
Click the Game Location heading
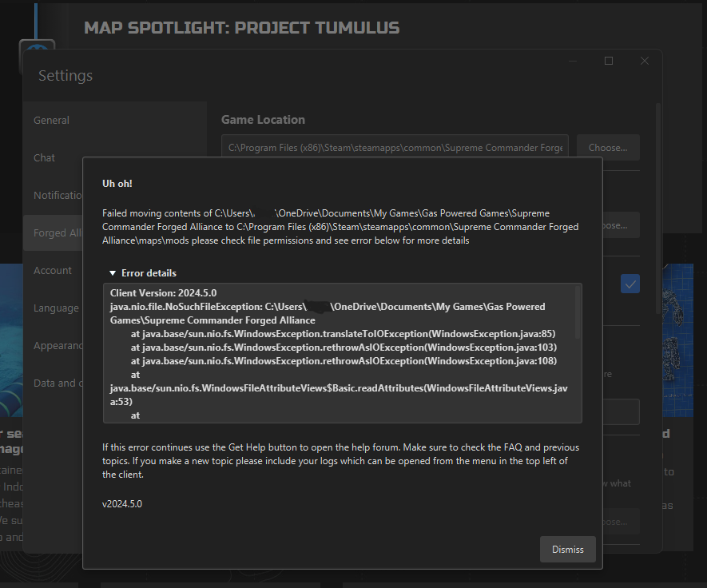point(263,120)
